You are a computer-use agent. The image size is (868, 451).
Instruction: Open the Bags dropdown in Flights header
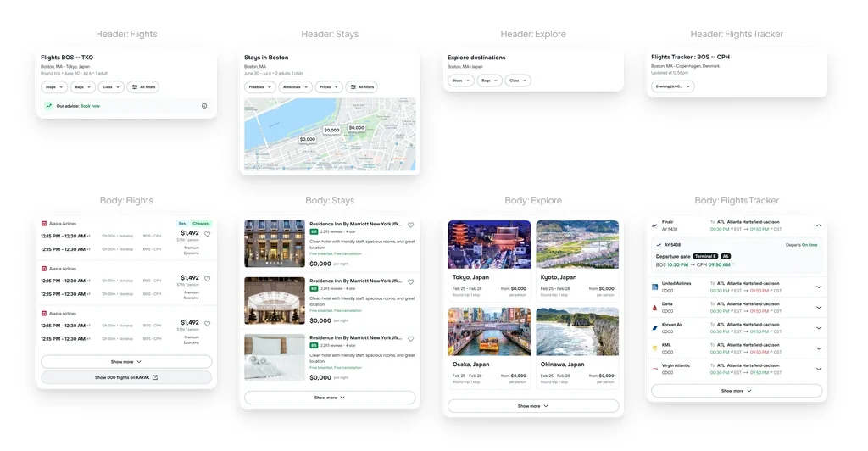pyautogui.click(x=82, y=86)
